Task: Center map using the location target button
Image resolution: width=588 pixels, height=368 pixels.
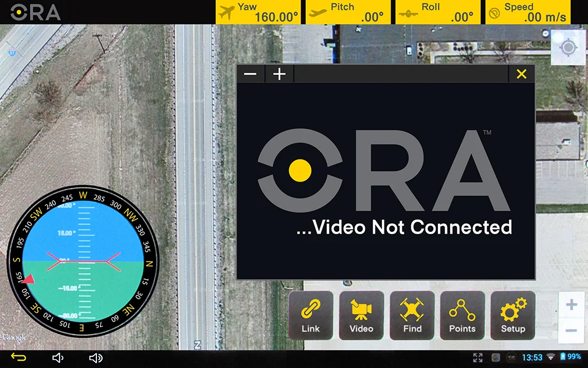Action: point(568,48)
